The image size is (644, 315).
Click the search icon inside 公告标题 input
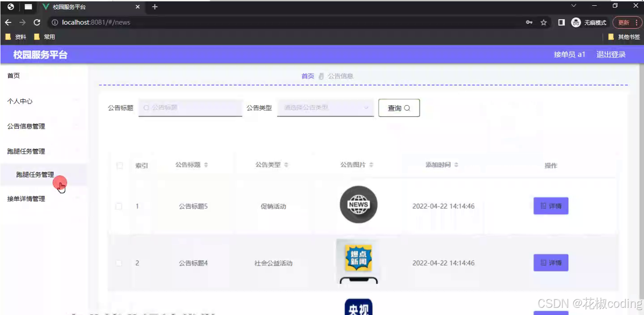(x=145, y=108)
